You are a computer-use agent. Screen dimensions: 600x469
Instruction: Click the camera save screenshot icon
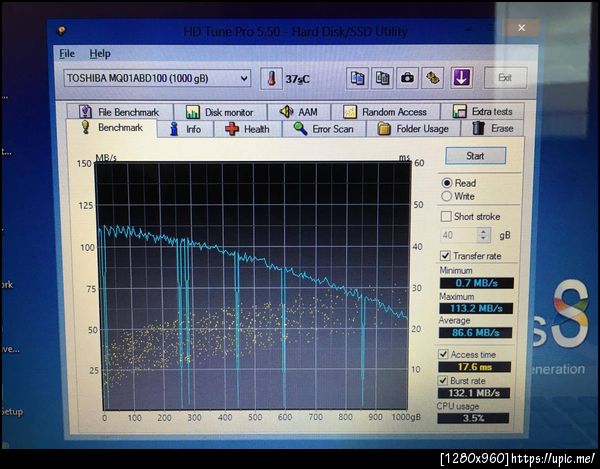click(407, 78)
